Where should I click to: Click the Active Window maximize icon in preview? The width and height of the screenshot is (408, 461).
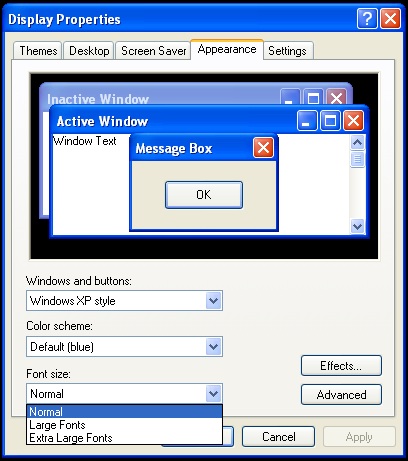coord(330,120)
